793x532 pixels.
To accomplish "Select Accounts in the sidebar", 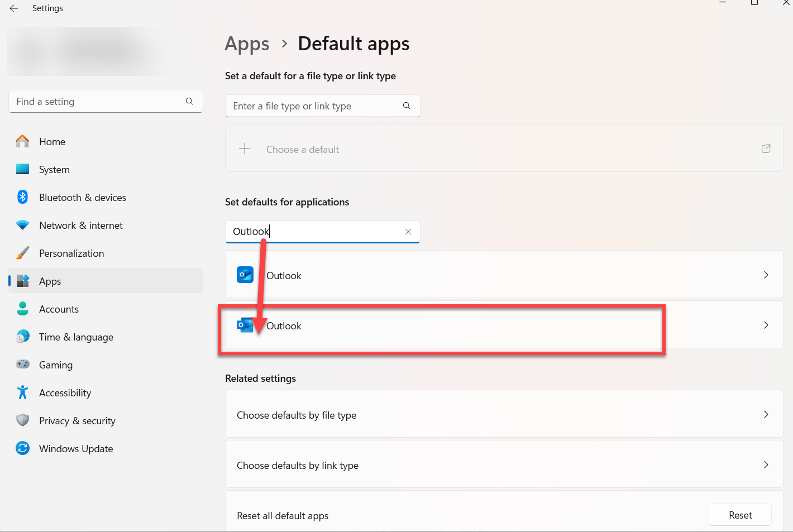I will 106,309.
